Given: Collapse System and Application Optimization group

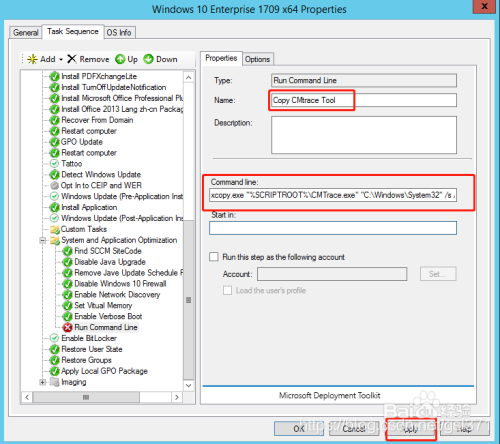Looking at the screenshot, I should coord(43,240).
